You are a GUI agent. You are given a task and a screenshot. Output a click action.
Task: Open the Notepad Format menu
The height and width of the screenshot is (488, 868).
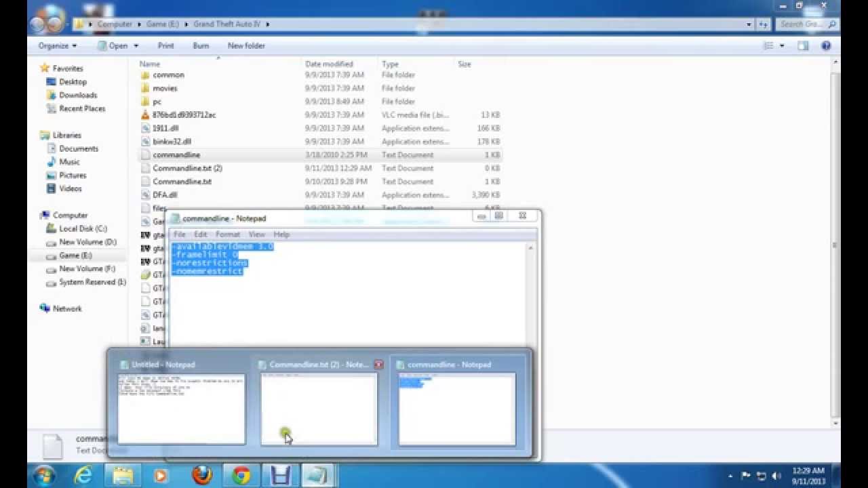click(x=228, y=234)
